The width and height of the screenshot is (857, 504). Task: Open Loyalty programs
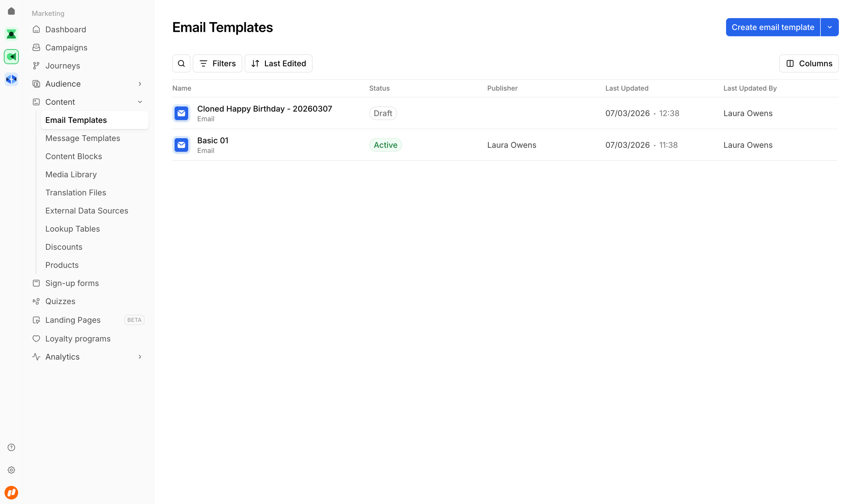[78, 338]
